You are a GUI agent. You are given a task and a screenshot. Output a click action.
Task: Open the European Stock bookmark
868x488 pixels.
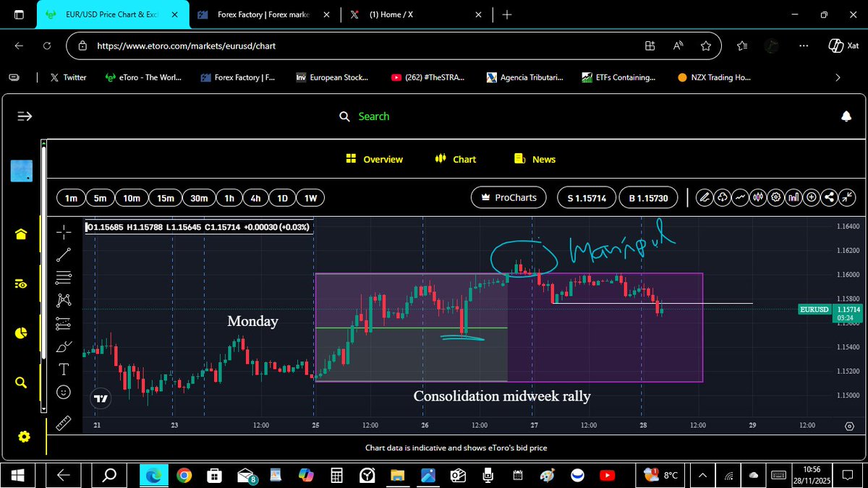coord(331,77)
